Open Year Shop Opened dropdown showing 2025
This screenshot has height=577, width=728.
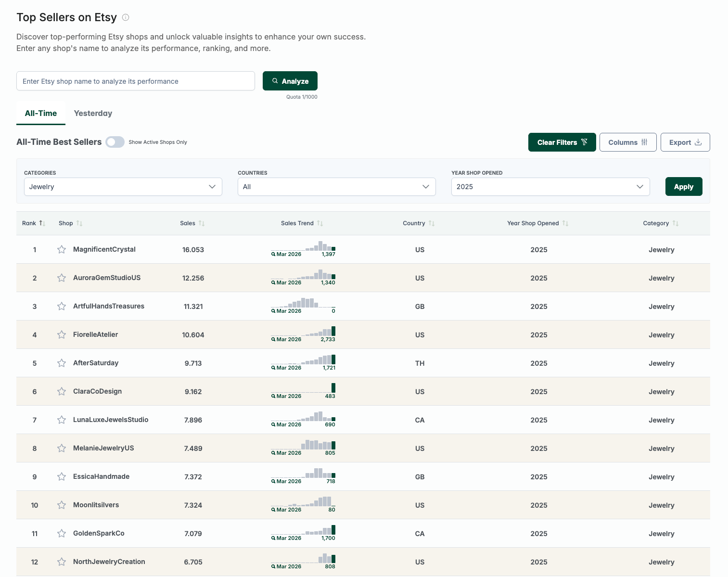click(x=550, y=187)
